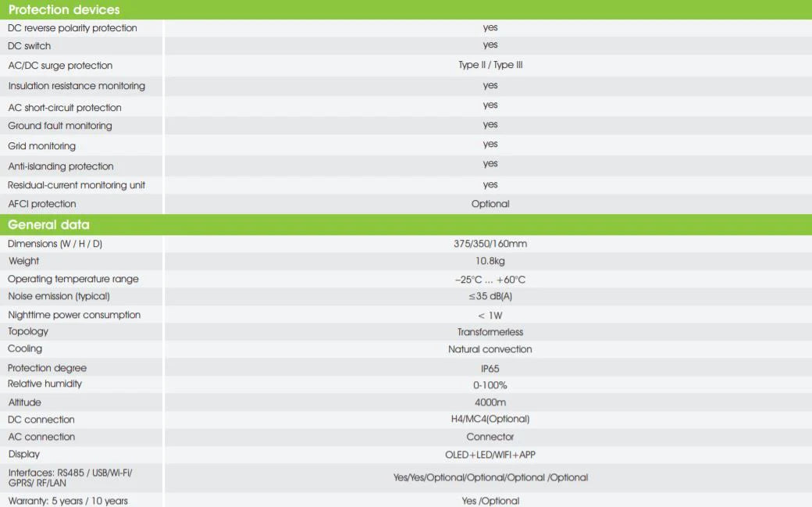Click the OLED+LED/WIFI+APP display value
Image resolution: width=812 pixels, height=507 pixels.
tap(490, 455)
